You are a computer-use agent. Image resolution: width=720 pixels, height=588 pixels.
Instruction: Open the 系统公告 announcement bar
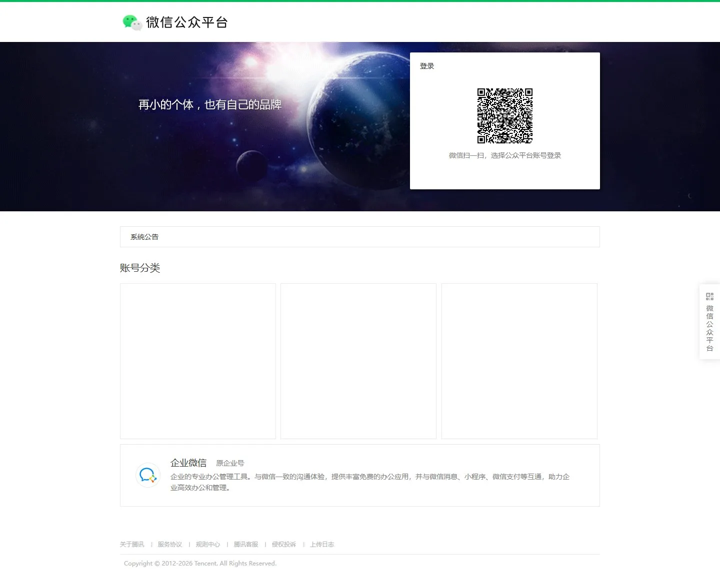click(360, 237)
